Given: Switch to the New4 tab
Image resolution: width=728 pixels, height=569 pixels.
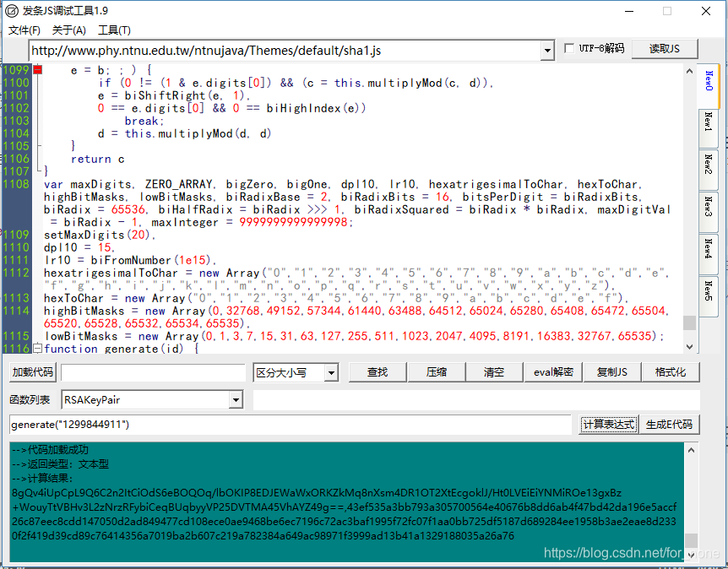Looking at the screenshot, I should (x=709, y=254).
